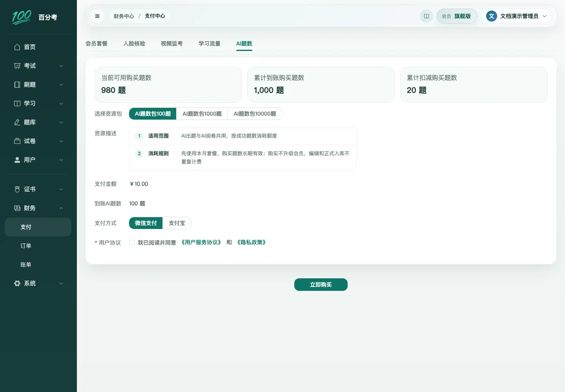Choose 微信支付 as payment method
Screen dimensions: 565x392
click(146, 223)
